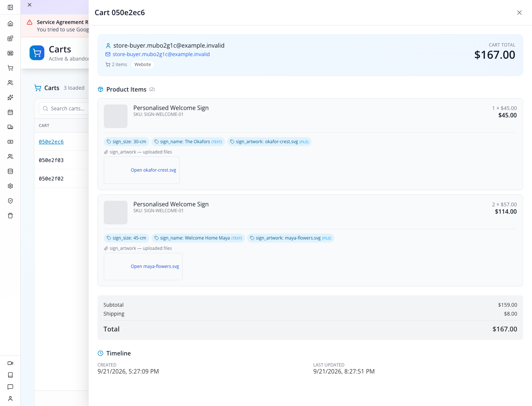Open the sparkles AI icon in sidebar
The height and width of the screenshot is (406, 532).
10,97
